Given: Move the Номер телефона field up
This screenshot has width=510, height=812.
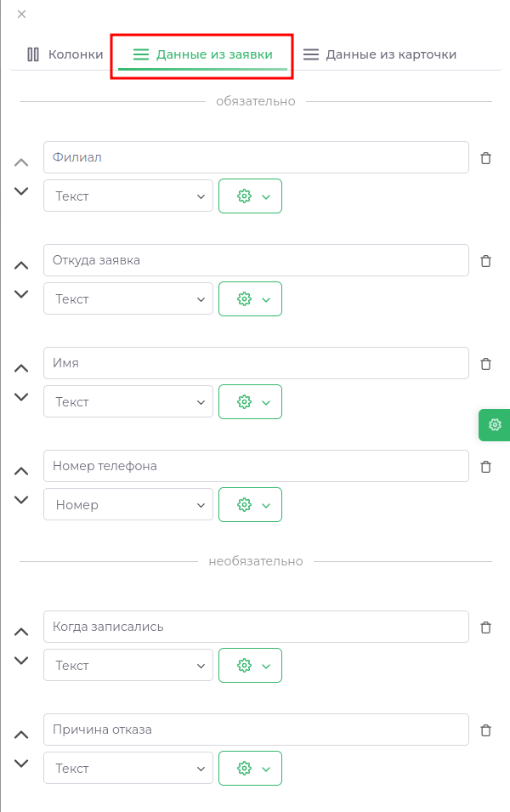Looking at the screenshot, I should click(x=21, y=471).
